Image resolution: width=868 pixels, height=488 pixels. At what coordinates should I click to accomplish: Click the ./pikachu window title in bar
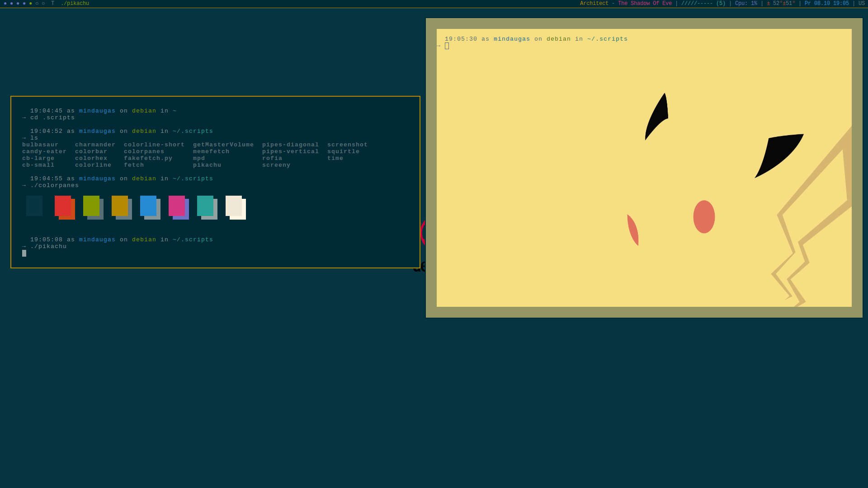coord(75,4)
